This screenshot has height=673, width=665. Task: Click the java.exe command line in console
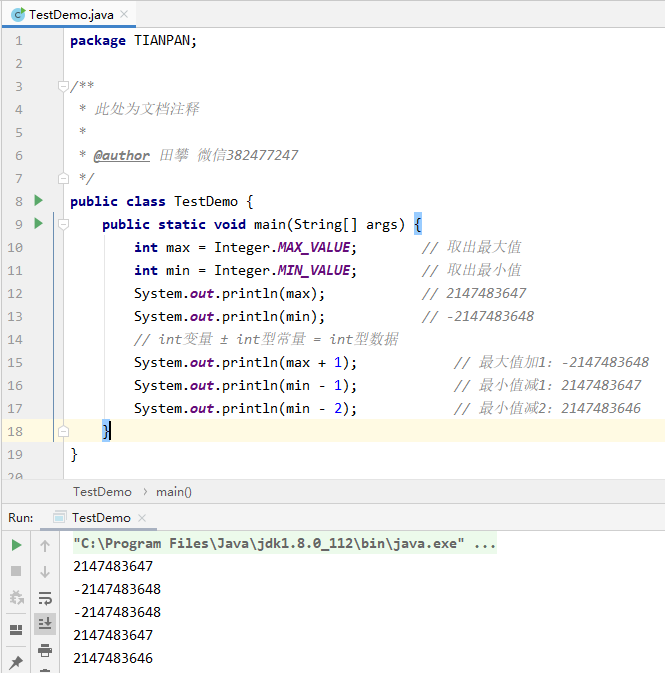click(285, 543)
